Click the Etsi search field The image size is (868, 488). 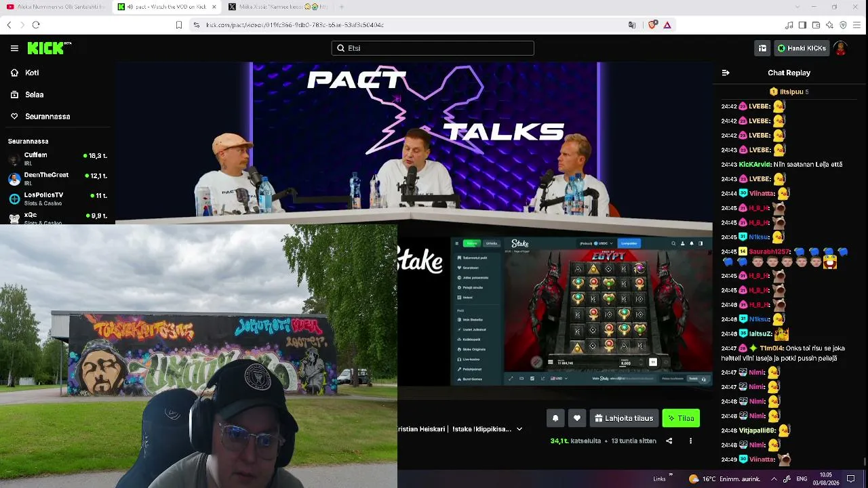(x=433, y=48)
